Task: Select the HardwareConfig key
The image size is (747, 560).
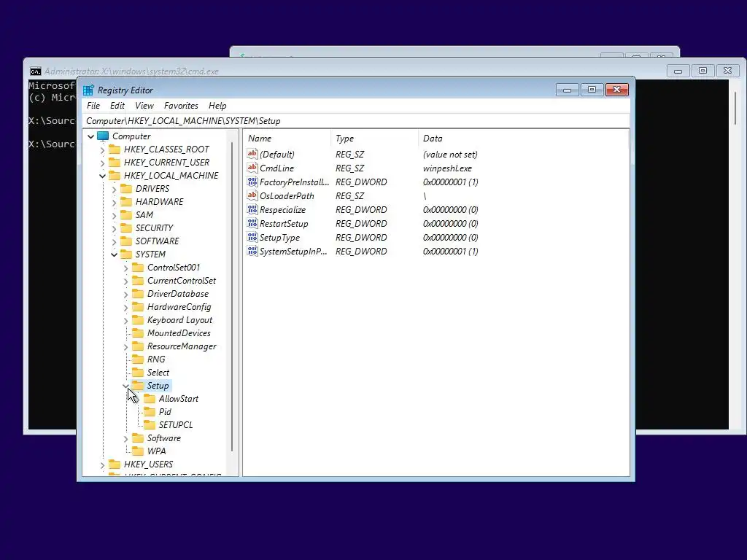Action: pyautogui.click(x=179, y=307)
